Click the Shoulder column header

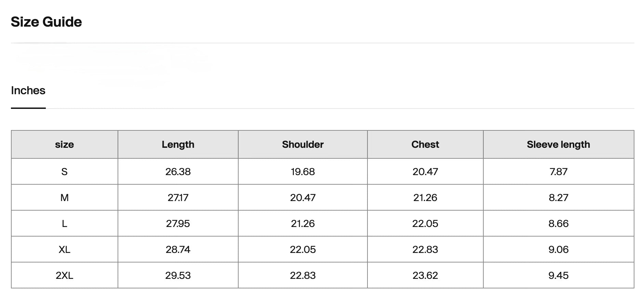click(303, 144)
